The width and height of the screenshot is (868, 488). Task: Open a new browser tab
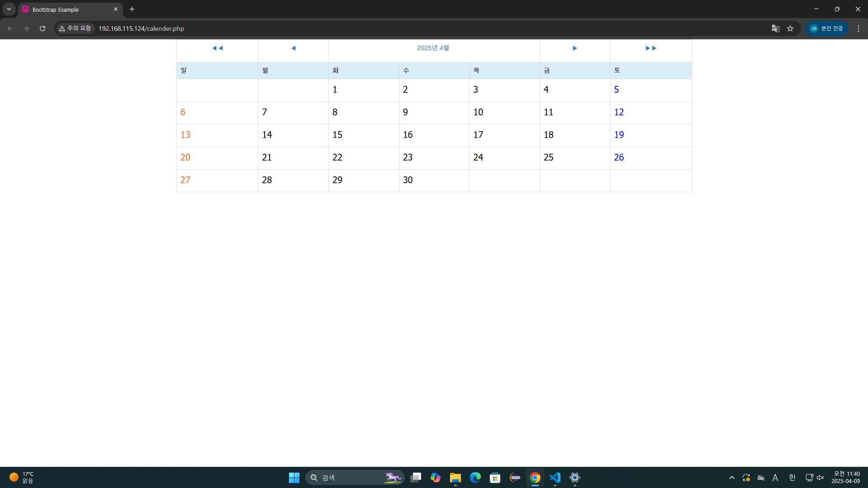132,9
